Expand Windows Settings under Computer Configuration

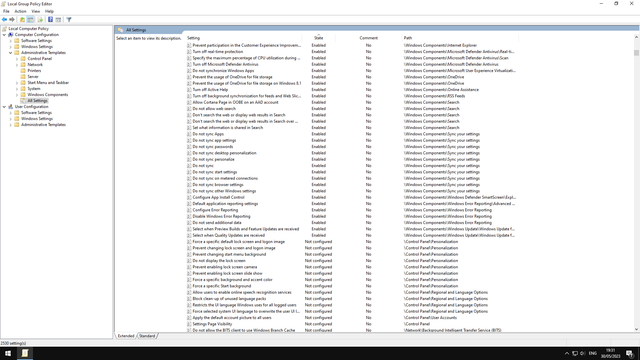point(11,47)
